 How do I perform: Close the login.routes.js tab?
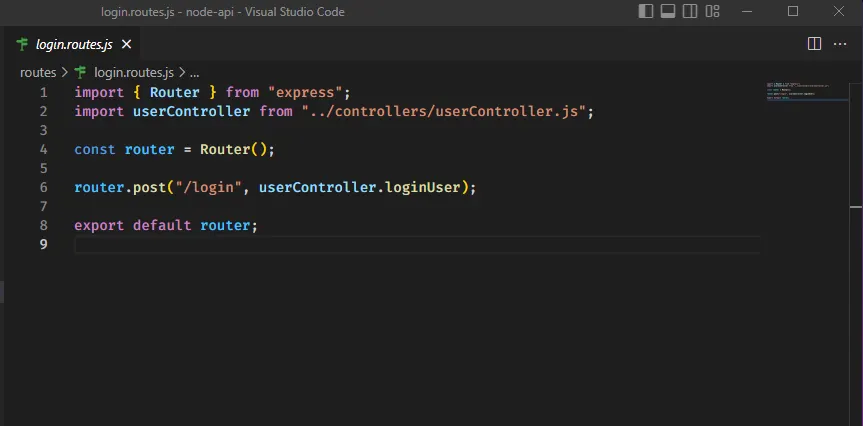(127, 44)
